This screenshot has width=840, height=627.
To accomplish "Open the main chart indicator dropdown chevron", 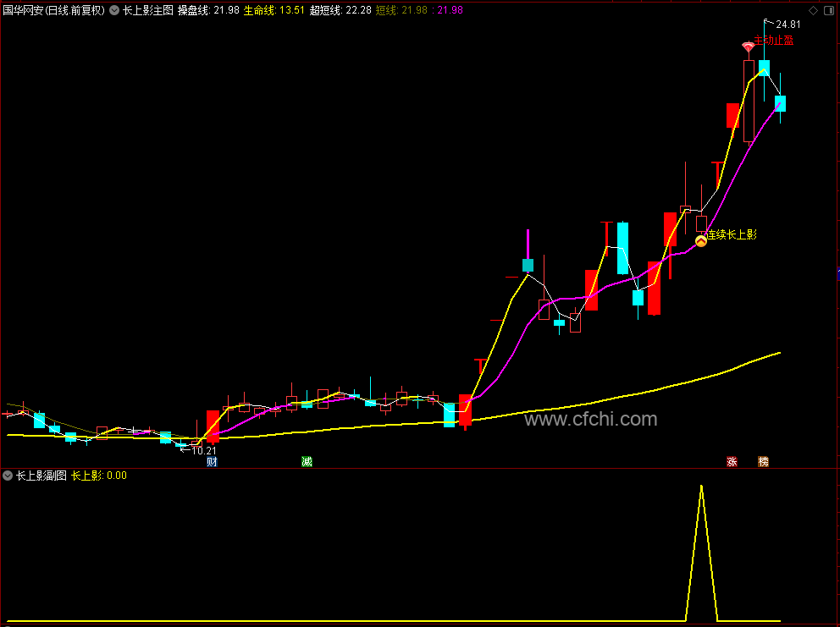I will tap(114, 10).
